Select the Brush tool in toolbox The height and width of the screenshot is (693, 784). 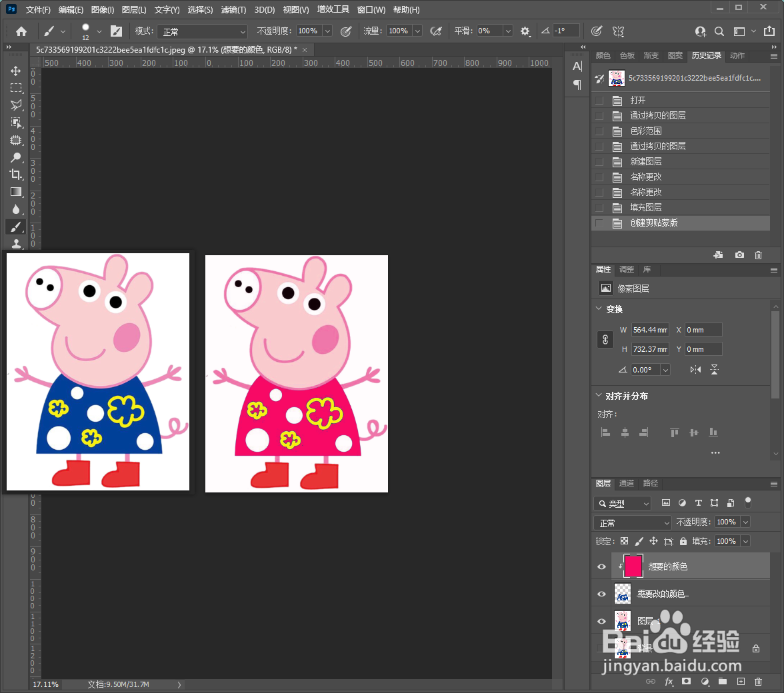click(x=16, y=227)
